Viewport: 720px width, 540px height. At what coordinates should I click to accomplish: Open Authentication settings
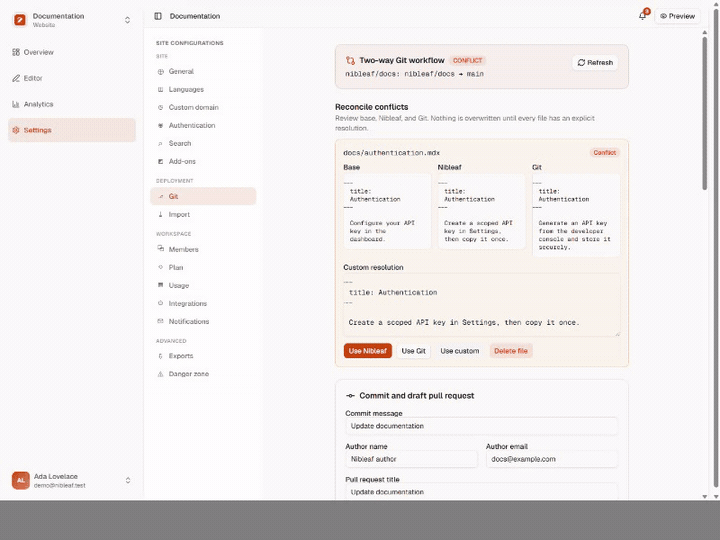pyautogui.click(x=203, y=125)
